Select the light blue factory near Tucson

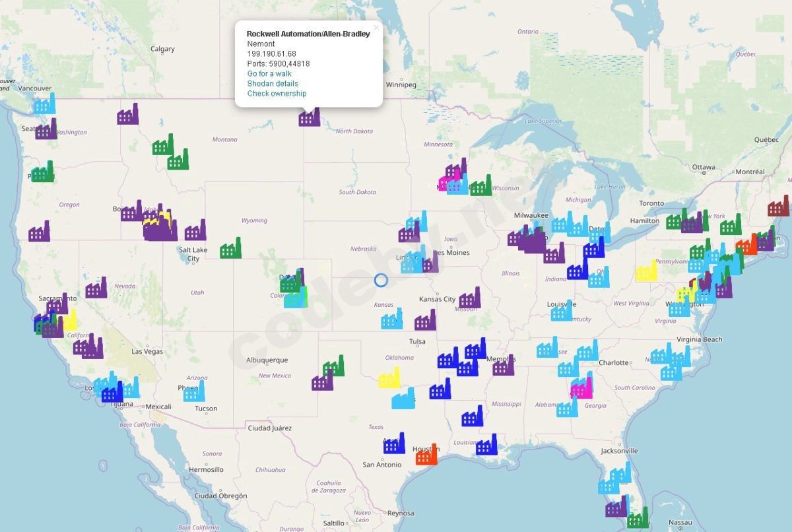[x=193, y=392]
